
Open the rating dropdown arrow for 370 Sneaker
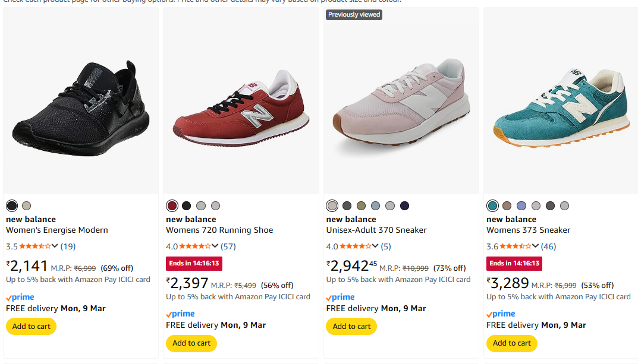point(376,246)
